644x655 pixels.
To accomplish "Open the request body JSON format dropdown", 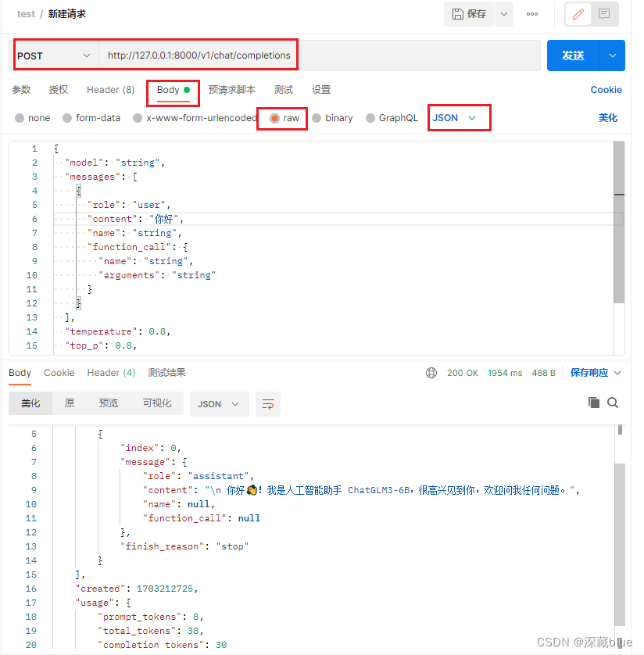I will coord(454,118).
